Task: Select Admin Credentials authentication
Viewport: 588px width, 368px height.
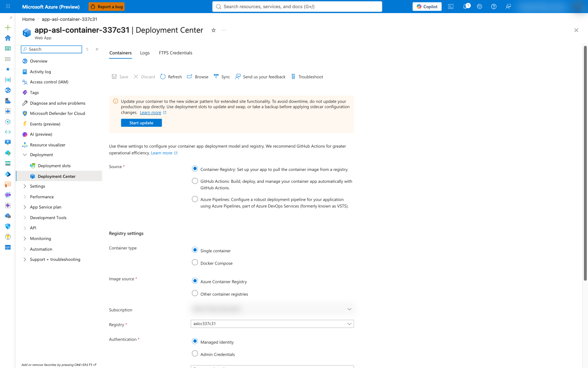Action: coord(195,354)
